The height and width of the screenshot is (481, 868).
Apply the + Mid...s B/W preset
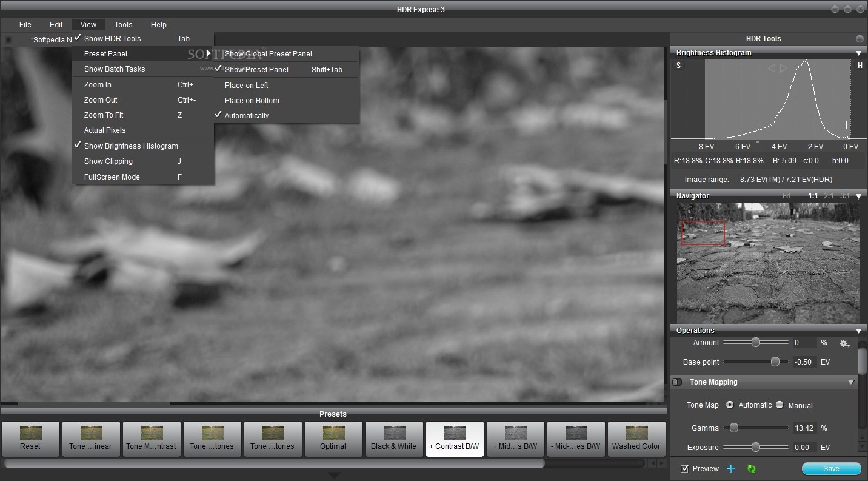click(515, 439)
